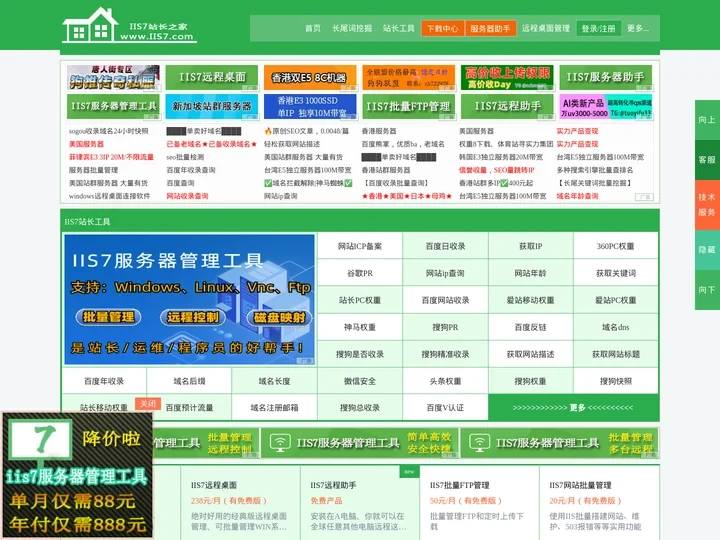Open the 降价啦 popup advertisement
720x540 pixels.
coord(77,475)
